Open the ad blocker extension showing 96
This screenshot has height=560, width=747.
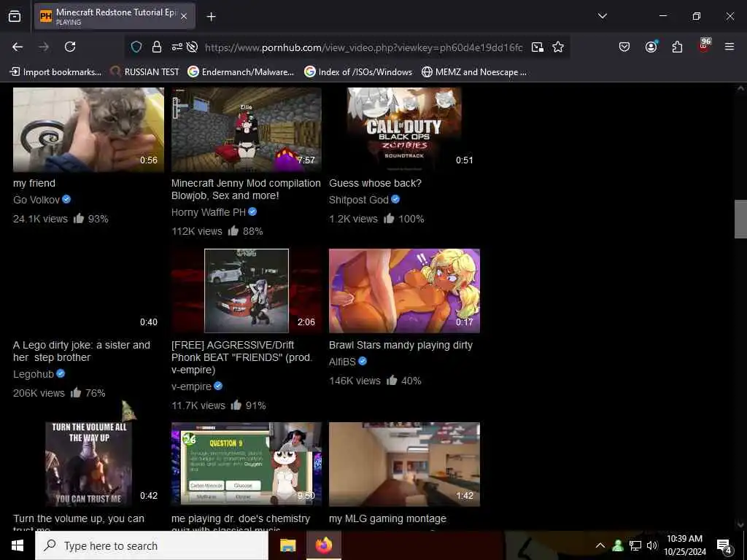point(704,45)
